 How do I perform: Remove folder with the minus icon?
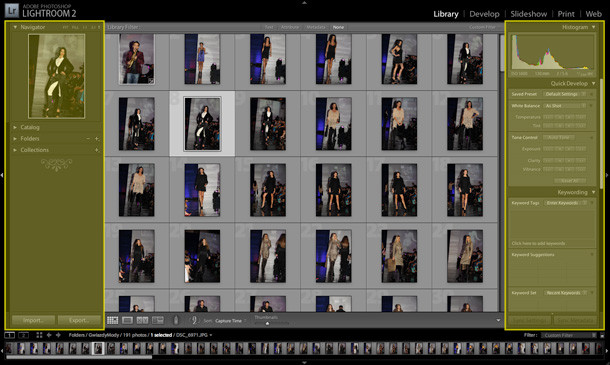[x=88, y=139]
